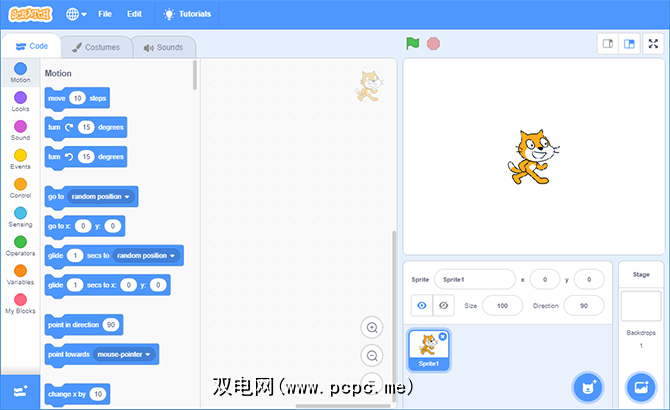
Task: Click the green flag to run
Action: pos(413,44)
